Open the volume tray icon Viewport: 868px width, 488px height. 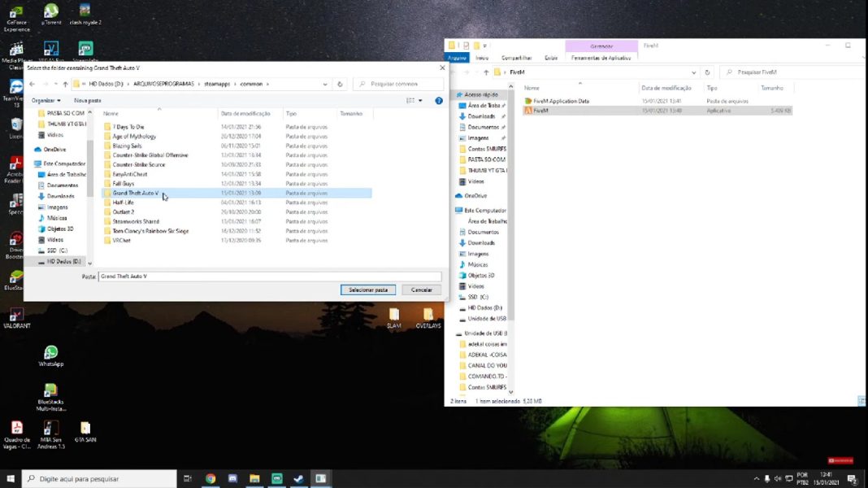(778, 478)
